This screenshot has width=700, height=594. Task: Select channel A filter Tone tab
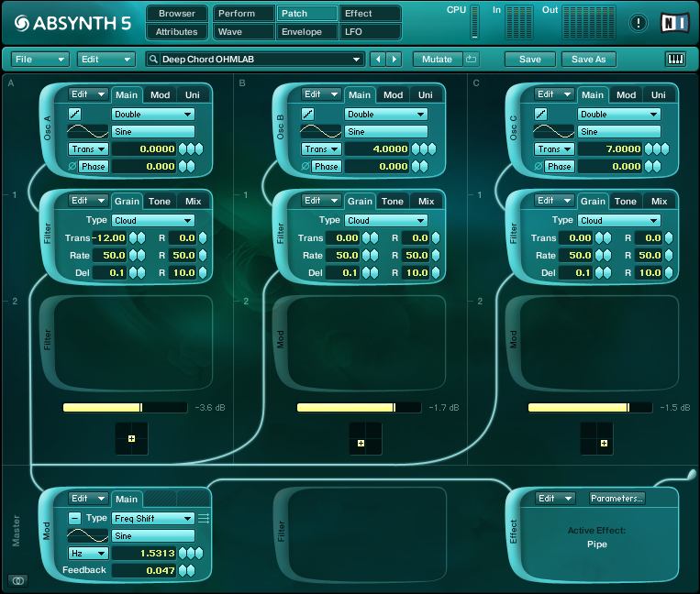160,201
